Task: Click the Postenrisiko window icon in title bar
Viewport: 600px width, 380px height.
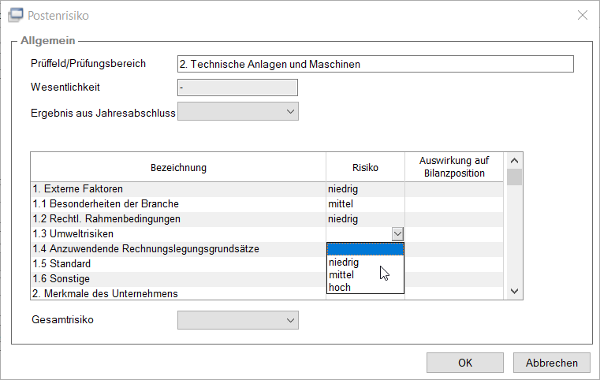Action: tap(16, 15)
